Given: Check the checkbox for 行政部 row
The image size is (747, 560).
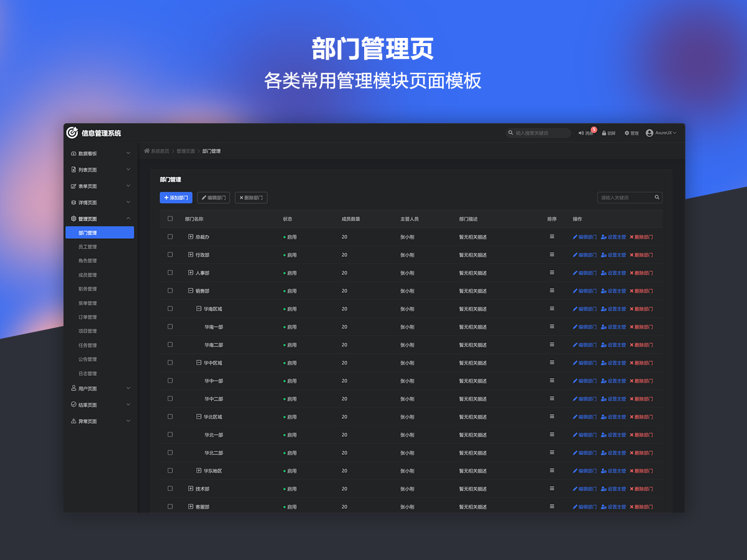Looking at the screenshot, I should [170, 254].
